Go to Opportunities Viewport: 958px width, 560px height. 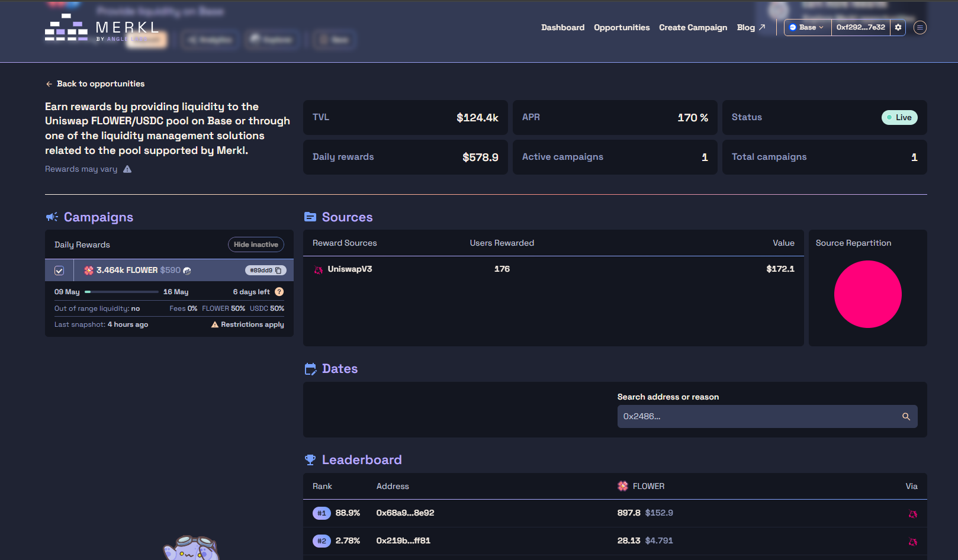(x=622, y=27)
